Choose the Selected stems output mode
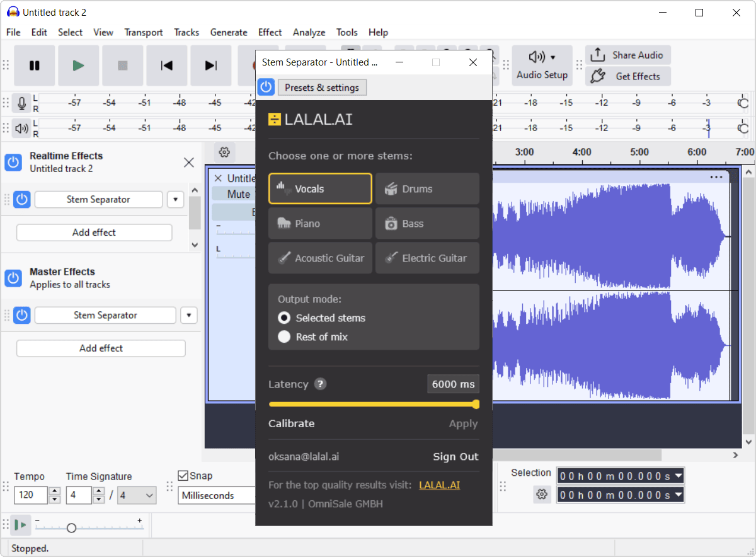756x557 pixels. tap(285, 318)
